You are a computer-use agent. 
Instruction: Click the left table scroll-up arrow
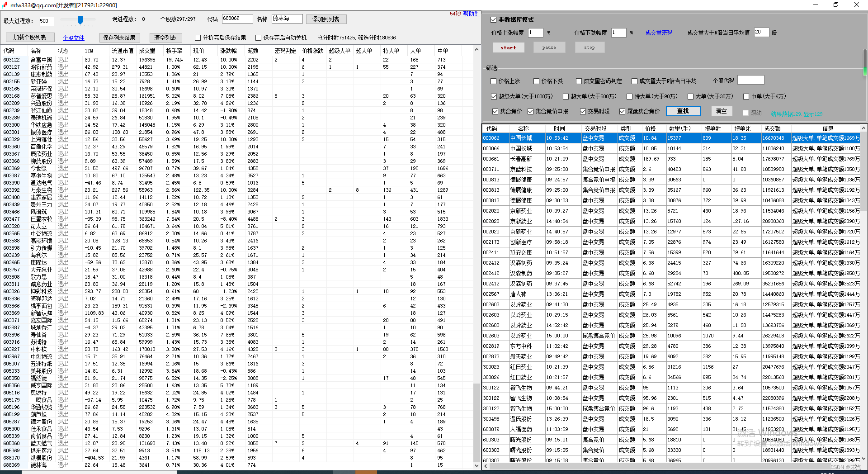point(476,49)
